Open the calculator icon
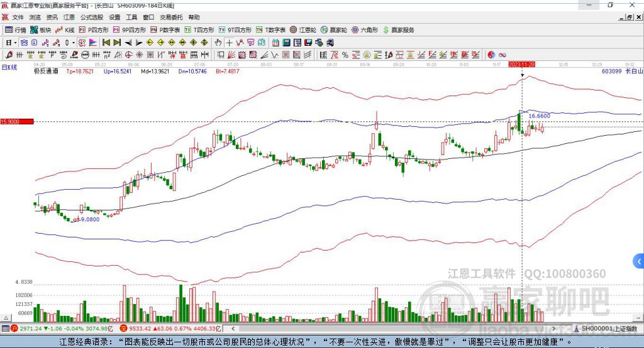Image resolution: width=644 pixels, height=348 pixels. [286, 43]
